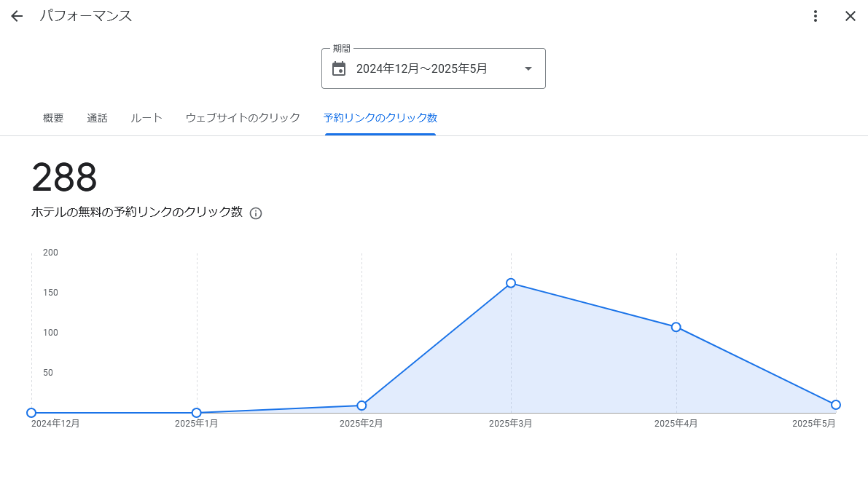The height and width of the screenshot is (498, 868).
Task: Expand the period dropdown arrow
Action: [528, 68]
